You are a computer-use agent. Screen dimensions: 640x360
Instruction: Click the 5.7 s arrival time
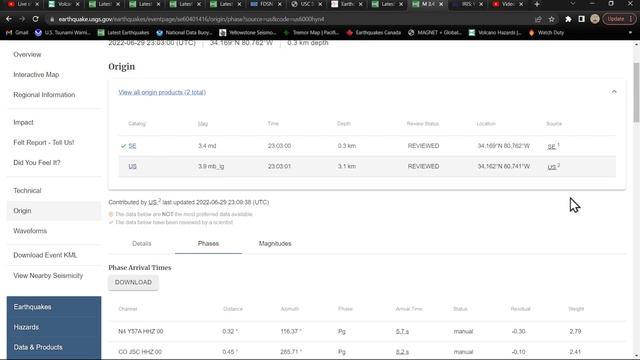[402, 331]
